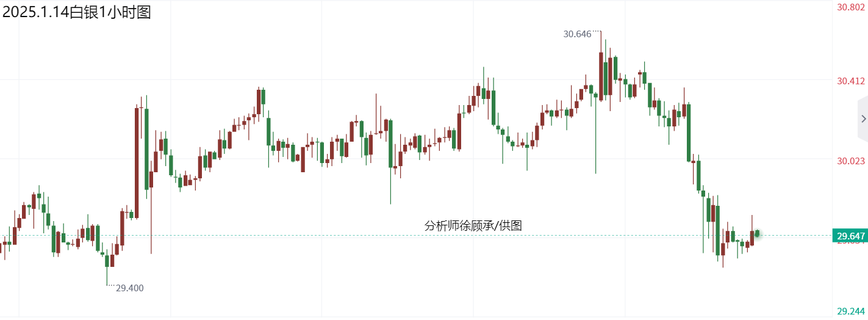Click the green 29.647 current price tag
Screen dimensions: 868x320
tap(850, 236)
